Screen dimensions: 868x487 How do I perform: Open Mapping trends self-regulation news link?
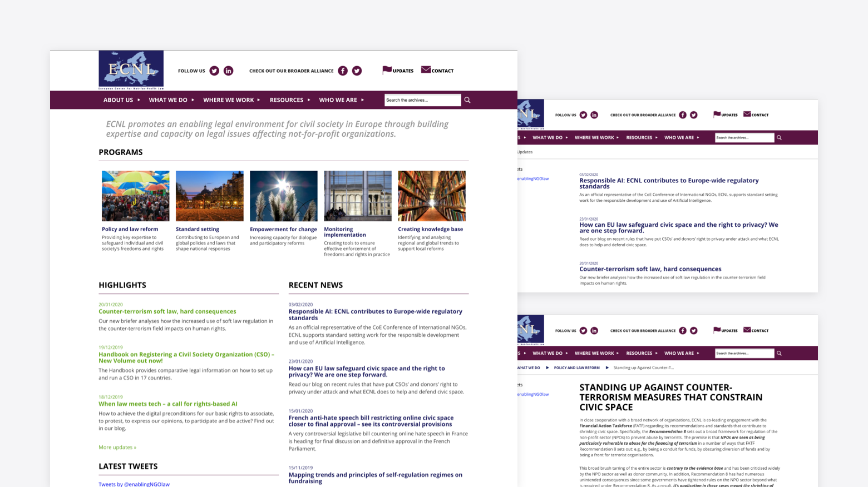click(x=375, y=478)
